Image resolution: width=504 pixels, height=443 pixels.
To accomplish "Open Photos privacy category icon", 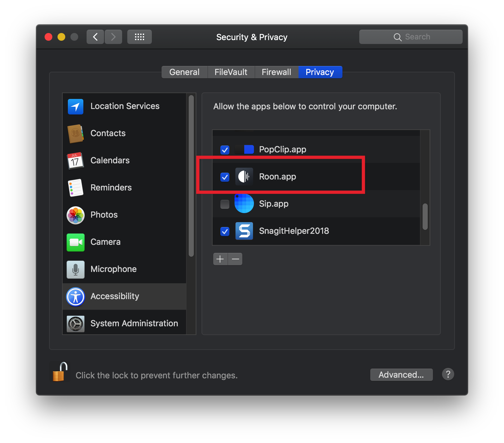I will click(75, 215).
